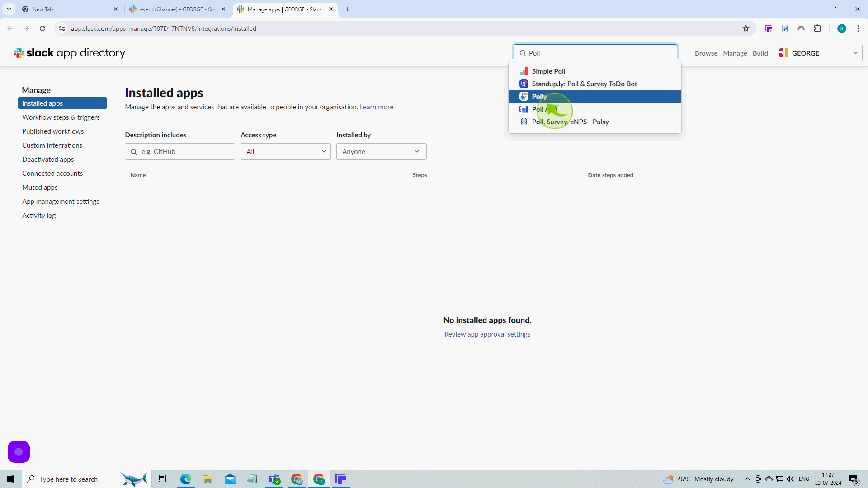Click the Standup.ly Poll & Survey icon
Screen dimensions: 868x488
tap(524, 84)
